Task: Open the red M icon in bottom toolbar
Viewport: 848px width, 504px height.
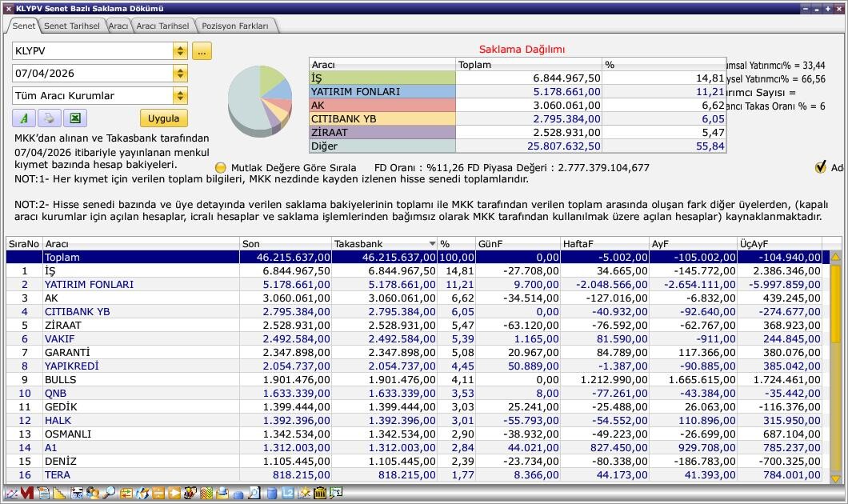Action: pyautogui.click(x=26, y=494)
